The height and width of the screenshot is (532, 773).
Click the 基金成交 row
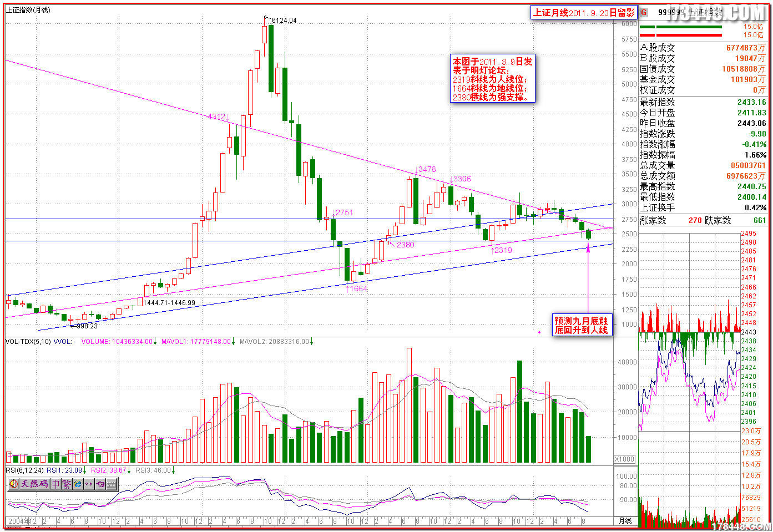click(x=703, y=79)
